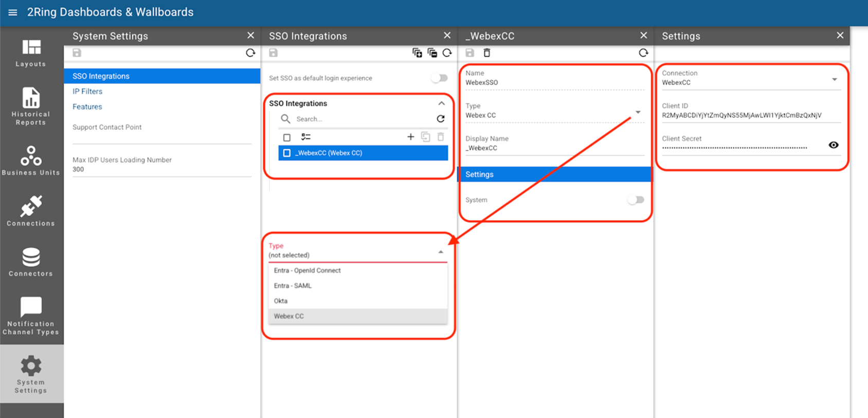Close the Settings panel
This screenshot has width=868, height=418.
840,36
